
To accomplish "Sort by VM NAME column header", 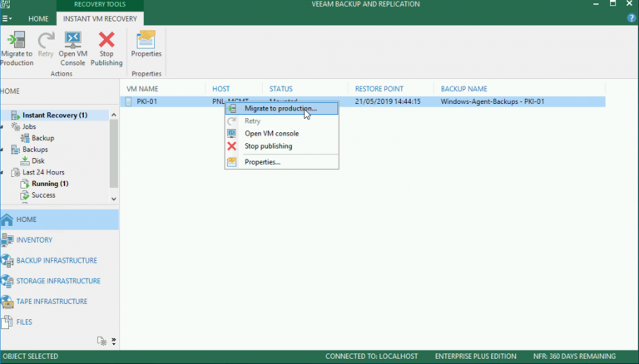I will point(142,89).
